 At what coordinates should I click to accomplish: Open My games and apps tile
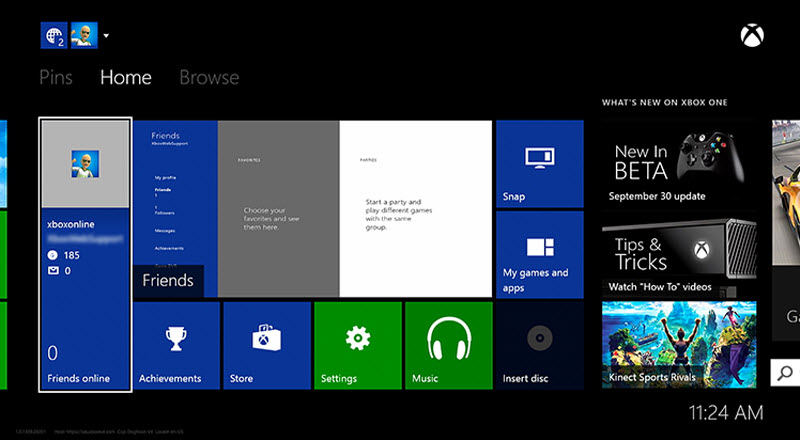point(539,254)
